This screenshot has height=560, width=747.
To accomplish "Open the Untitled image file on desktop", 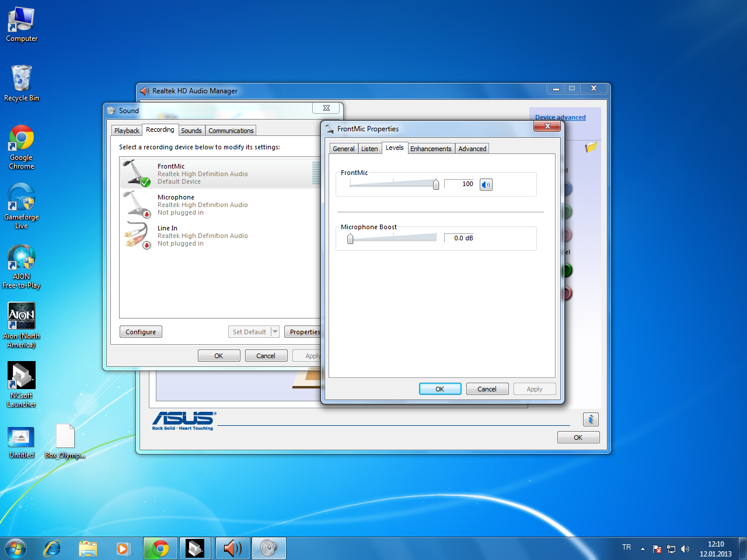I will [x=22, y=442].
